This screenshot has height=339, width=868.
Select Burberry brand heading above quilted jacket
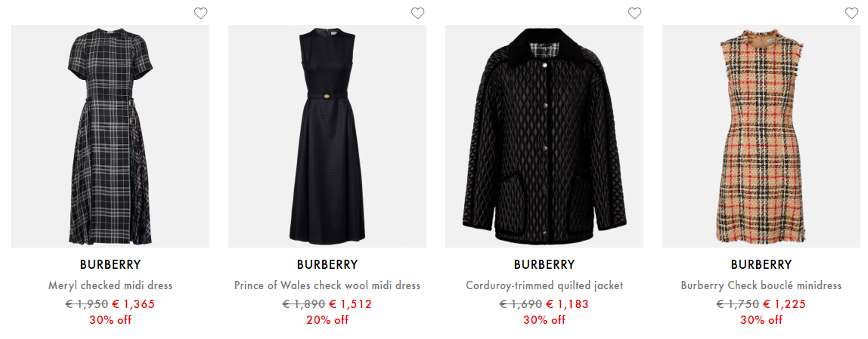point(544,265)
